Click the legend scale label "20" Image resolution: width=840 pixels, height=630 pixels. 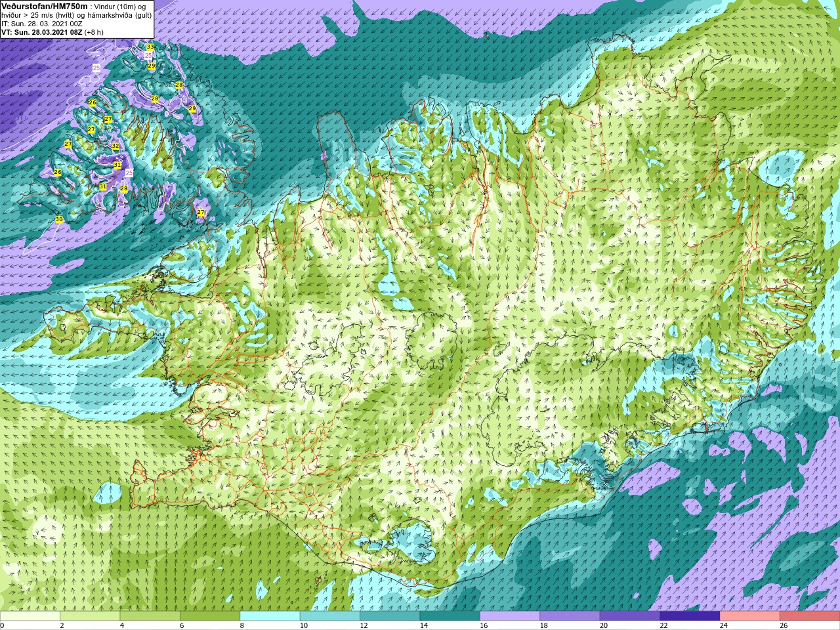tap(604, 625)
